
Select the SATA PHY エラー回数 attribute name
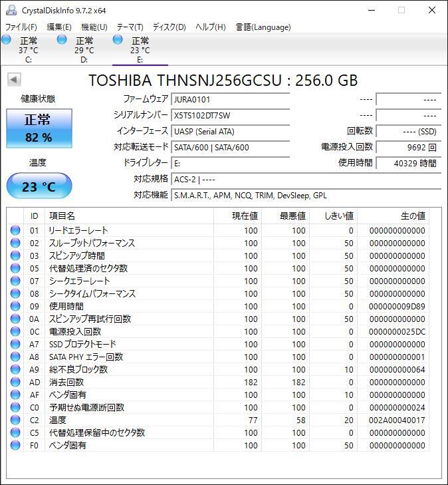pyautogui.click(x=86, y=357)
